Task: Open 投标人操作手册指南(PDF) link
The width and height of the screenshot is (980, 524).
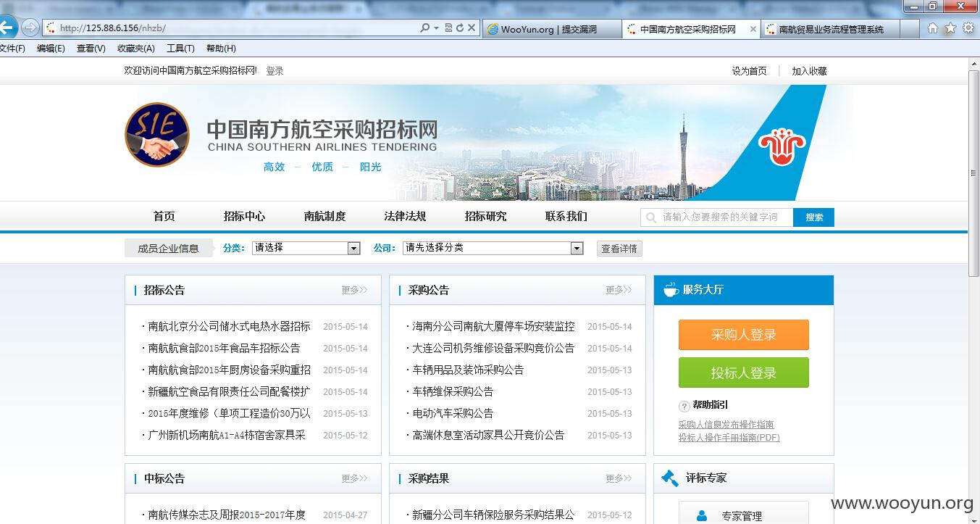Action: pos(729,437)
